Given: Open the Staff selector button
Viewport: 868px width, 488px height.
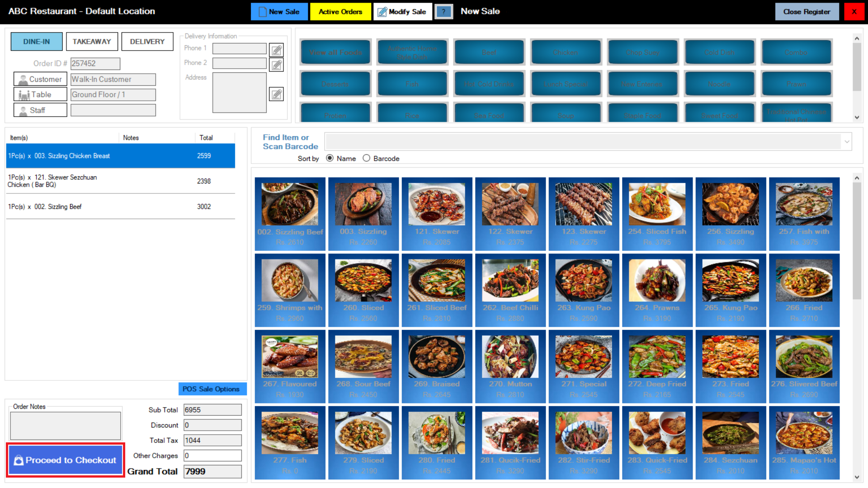Looking at the screenshot, I should [x=40, y=110].
